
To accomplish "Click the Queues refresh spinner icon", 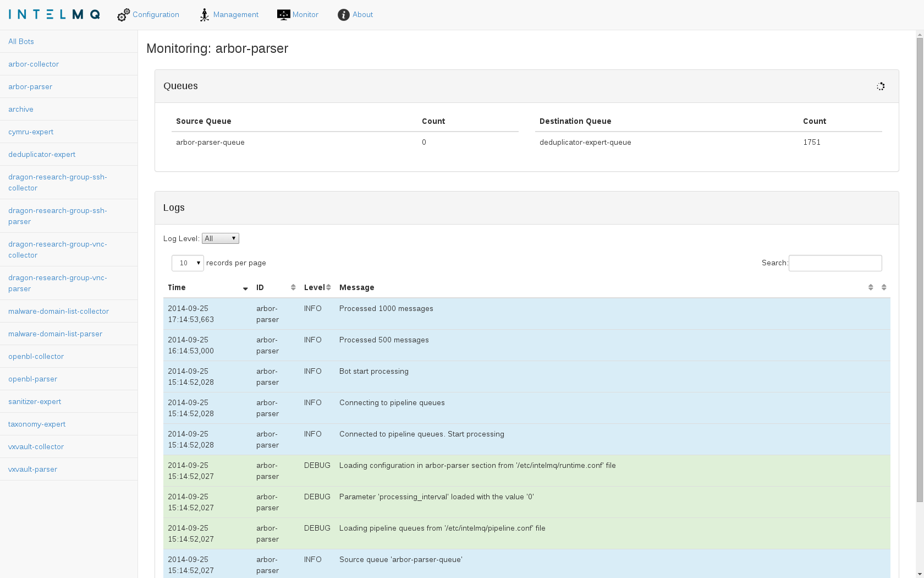I will 881,86.
